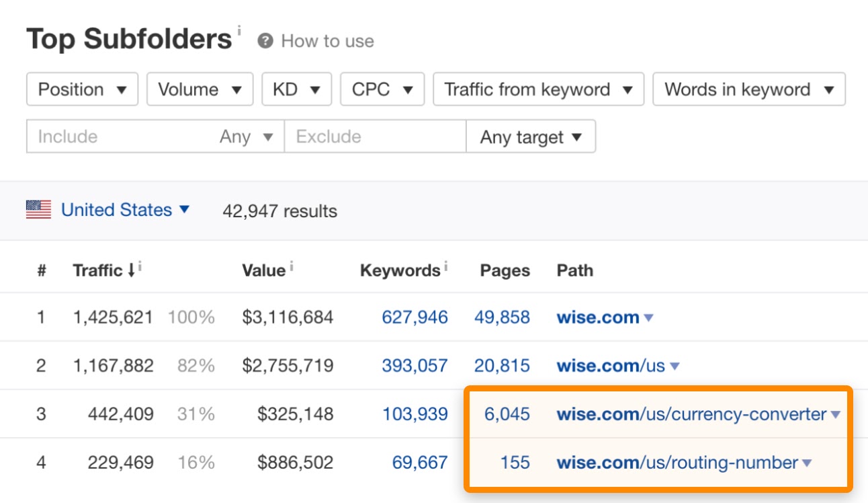Click the United States flag icon
Screen dimensions: 868x503
38,210
